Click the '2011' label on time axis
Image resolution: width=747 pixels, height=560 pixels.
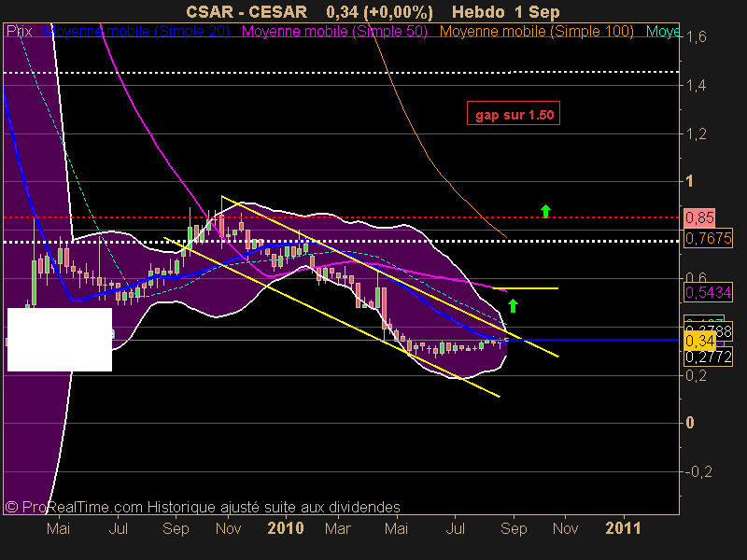click(623, 528)
